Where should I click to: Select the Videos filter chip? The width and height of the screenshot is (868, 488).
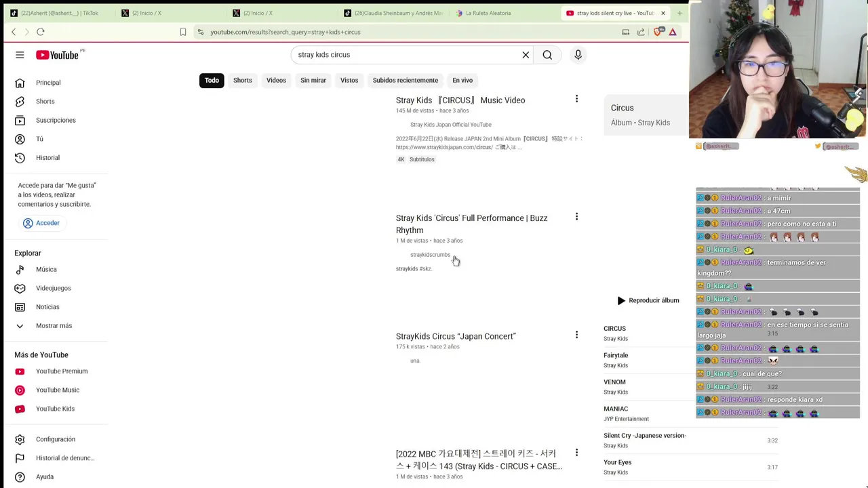coord(276,80)
